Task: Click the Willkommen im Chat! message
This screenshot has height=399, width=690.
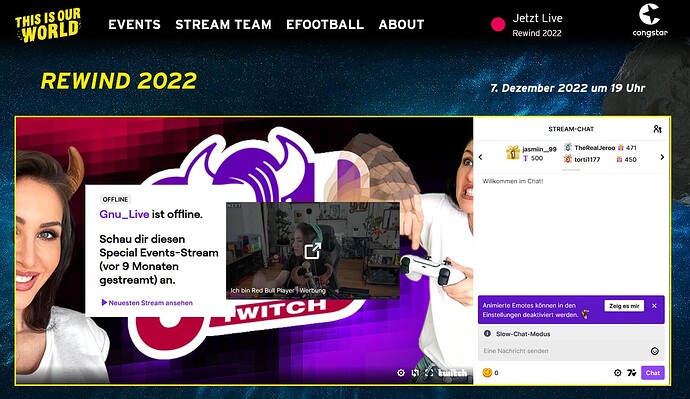Action: pyautogui.click(x=513, y=181)
